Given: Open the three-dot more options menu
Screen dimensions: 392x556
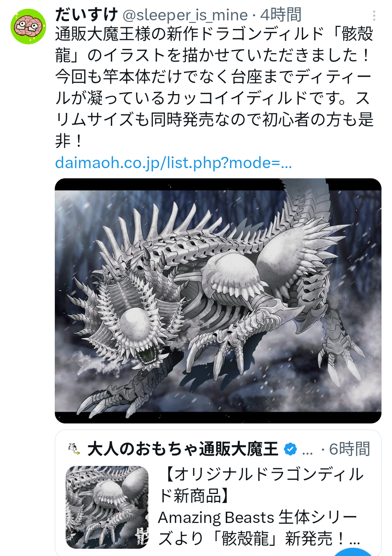Looking at the screenshot, I should [374, 15].
